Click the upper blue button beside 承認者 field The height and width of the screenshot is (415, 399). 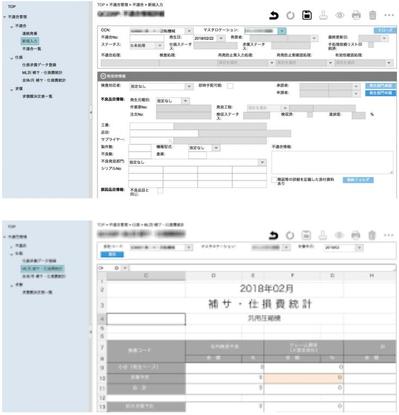tap(380, 86)
